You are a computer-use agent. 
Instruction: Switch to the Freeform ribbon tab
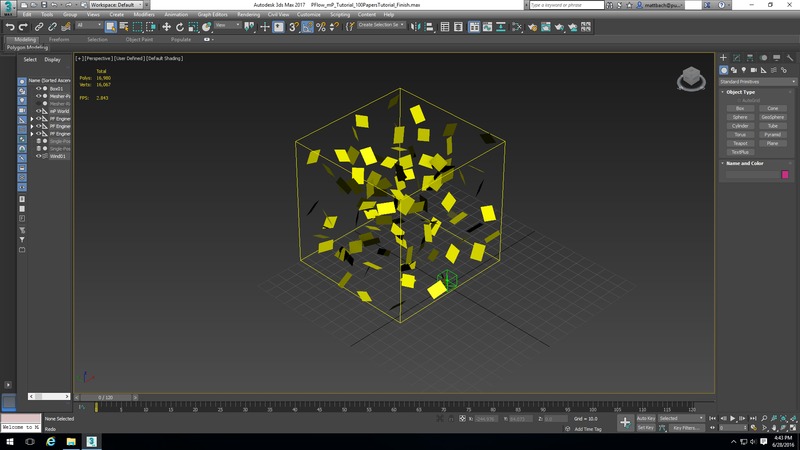click(x=59, y=40)
